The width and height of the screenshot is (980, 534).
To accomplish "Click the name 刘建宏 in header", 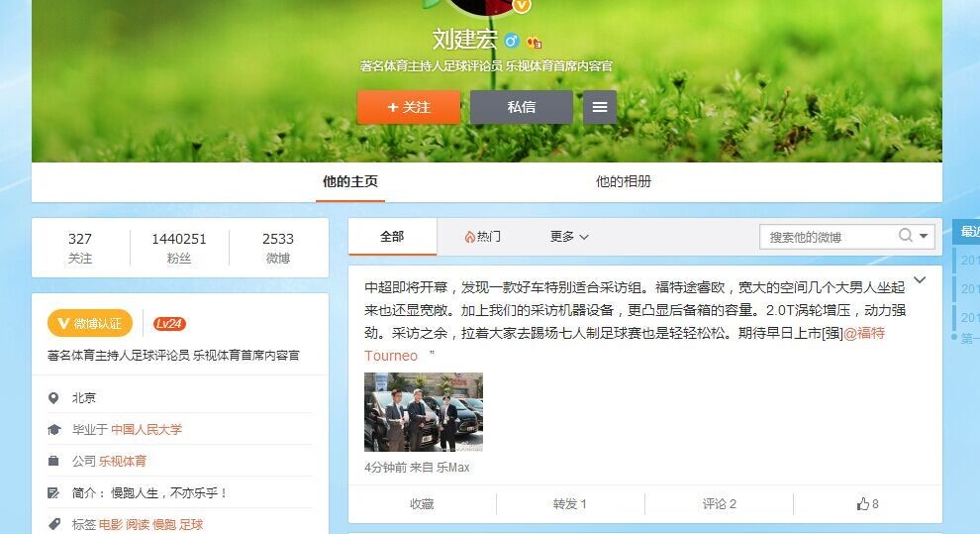I will click(x=465, y=40).
